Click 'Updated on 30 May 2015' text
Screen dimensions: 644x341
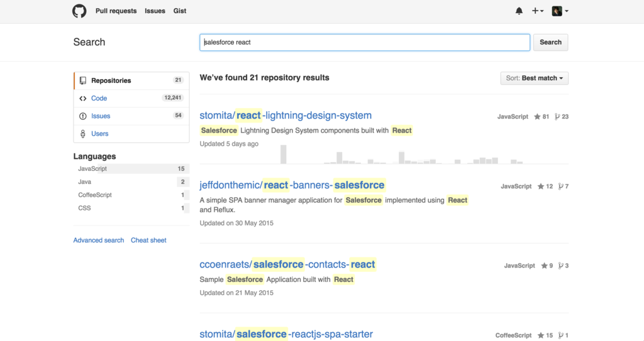(x=236, y=223)
